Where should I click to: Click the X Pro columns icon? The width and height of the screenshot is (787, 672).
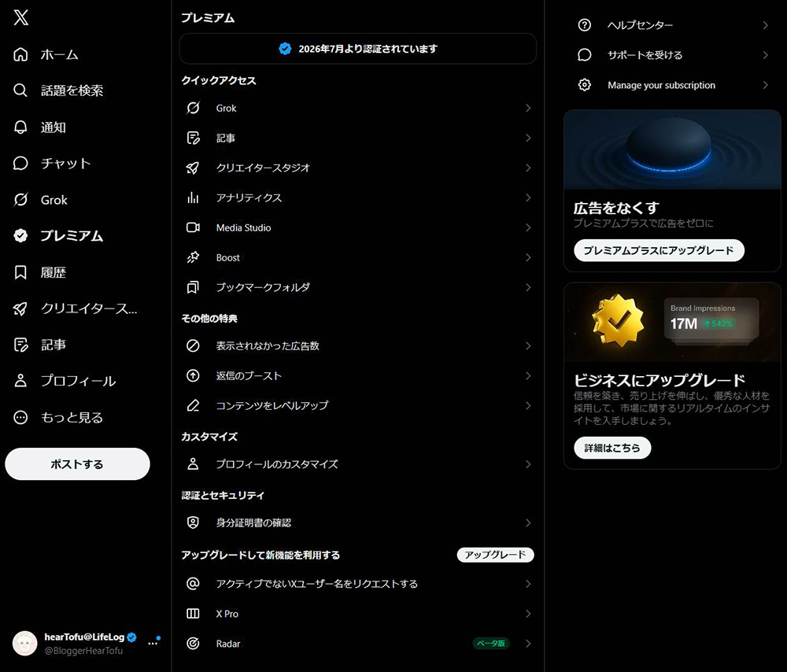pos(194,613)
